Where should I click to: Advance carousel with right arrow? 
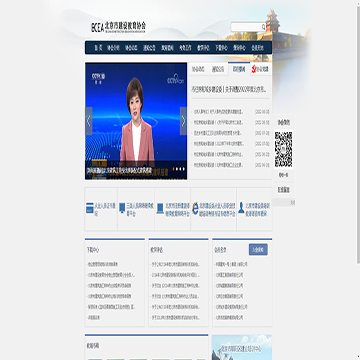pyautogui.click(x=183, y=121)
